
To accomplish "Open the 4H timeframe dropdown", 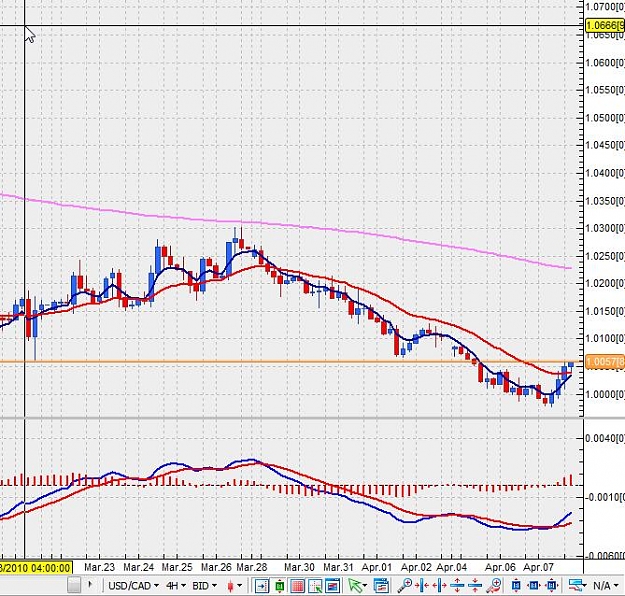I will [x=176, y=586].
